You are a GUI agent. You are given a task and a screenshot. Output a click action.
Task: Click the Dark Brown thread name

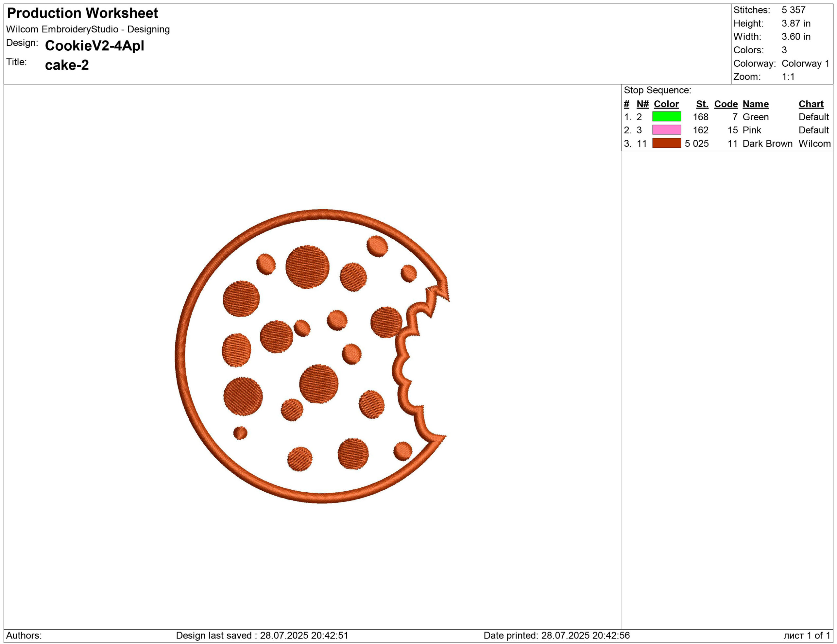[767, 144]
